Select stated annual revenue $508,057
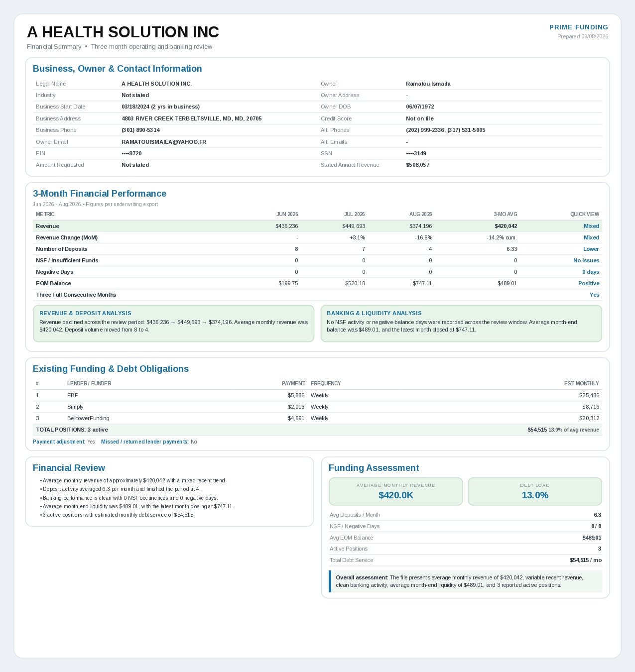This screenshot has width=635, height=672. (x=418, y=165)
